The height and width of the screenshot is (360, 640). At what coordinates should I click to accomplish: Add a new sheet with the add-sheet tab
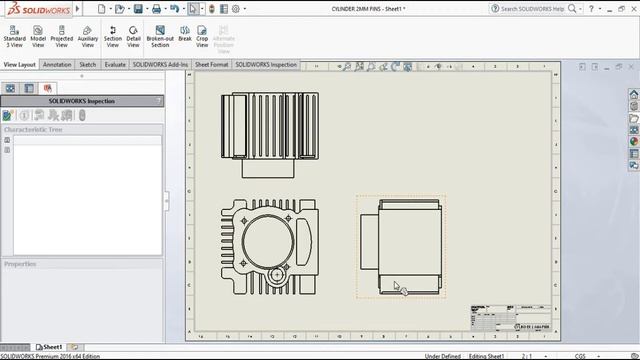coord(74,347)
